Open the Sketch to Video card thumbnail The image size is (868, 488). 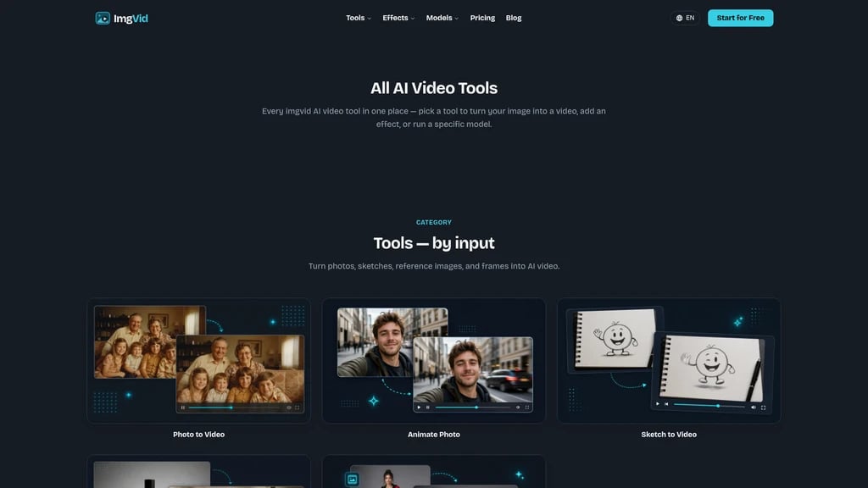point(669,361)
